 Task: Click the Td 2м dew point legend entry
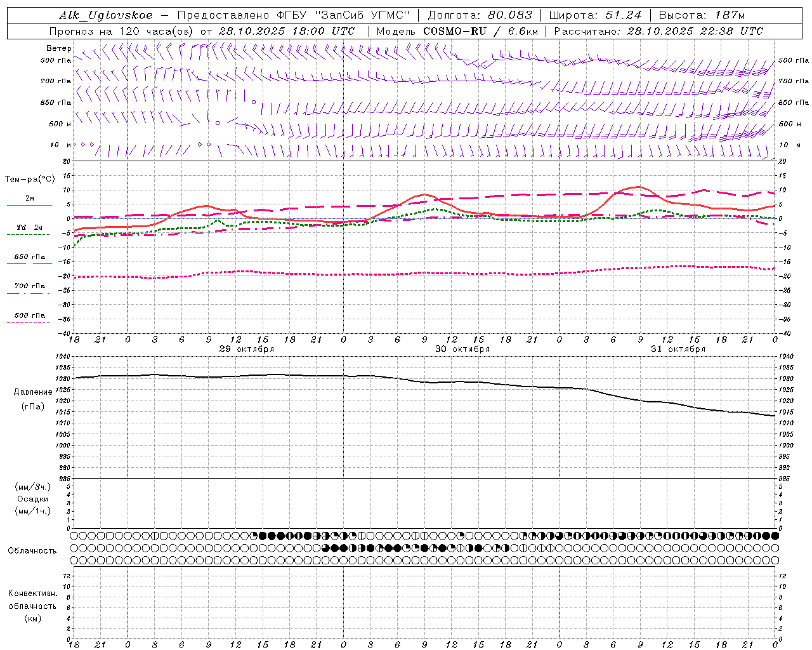[x=30, y=227]
